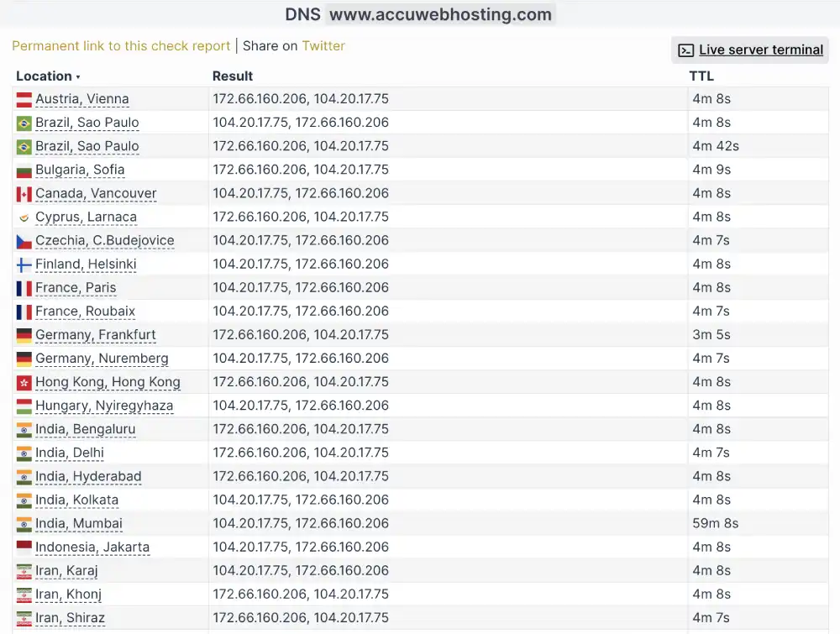Open the permanent link to this check report
Viewport: 840px width, 634px height.
[x=120, y=46]
